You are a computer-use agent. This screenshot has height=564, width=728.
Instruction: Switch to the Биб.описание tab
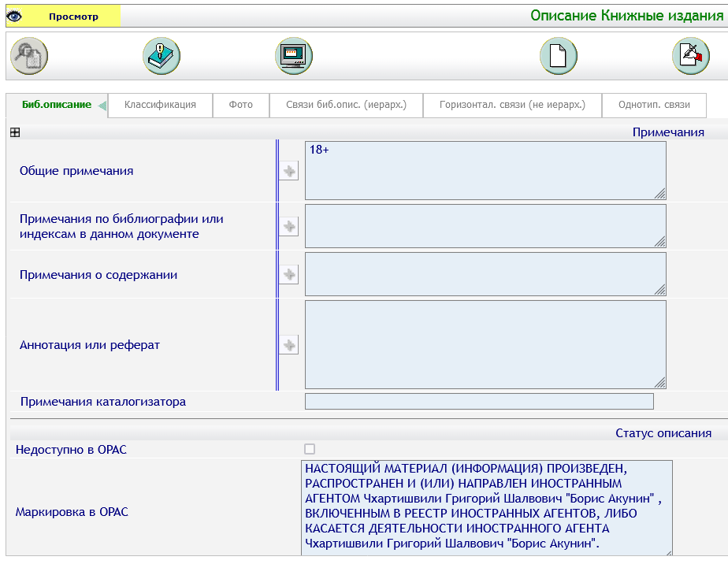[57, 105]
